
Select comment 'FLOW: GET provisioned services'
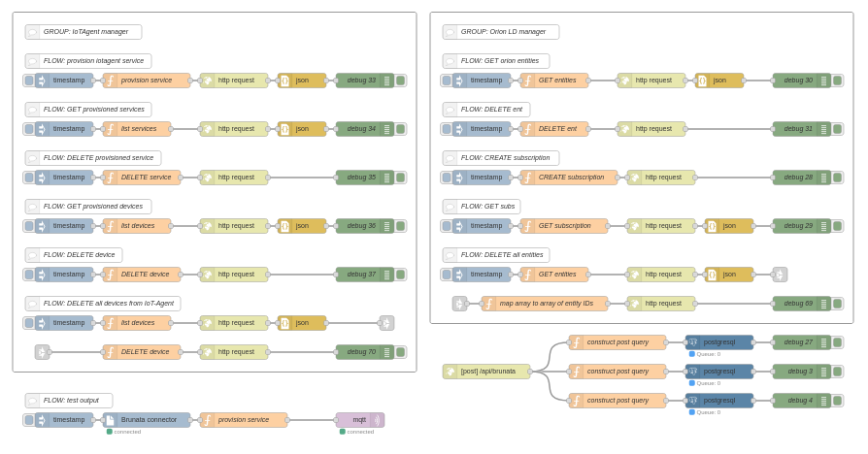click(x=88, y=110)
